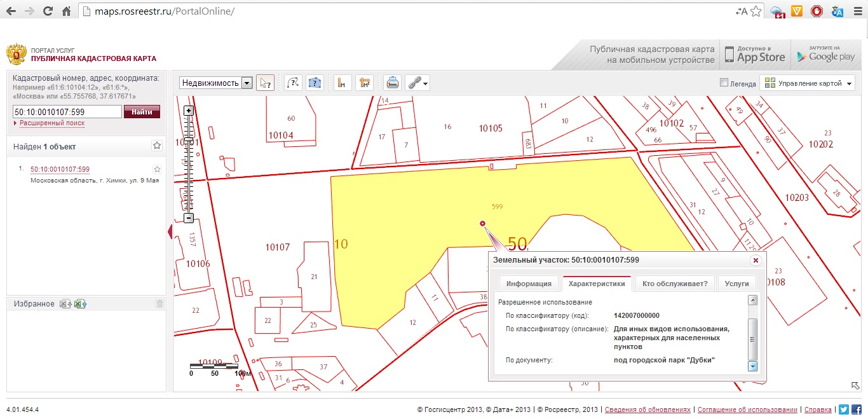Image resolution: width=868 pixels, height=419 pixels.
Task: Open Соглашение об использовании link
Action: 746,410
